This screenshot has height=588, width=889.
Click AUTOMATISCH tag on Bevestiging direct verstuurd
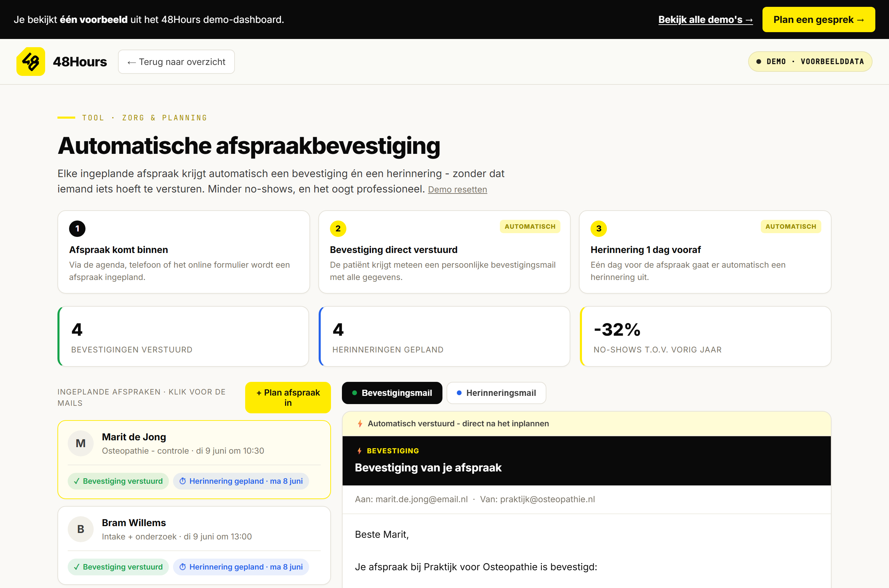point(530,227)
